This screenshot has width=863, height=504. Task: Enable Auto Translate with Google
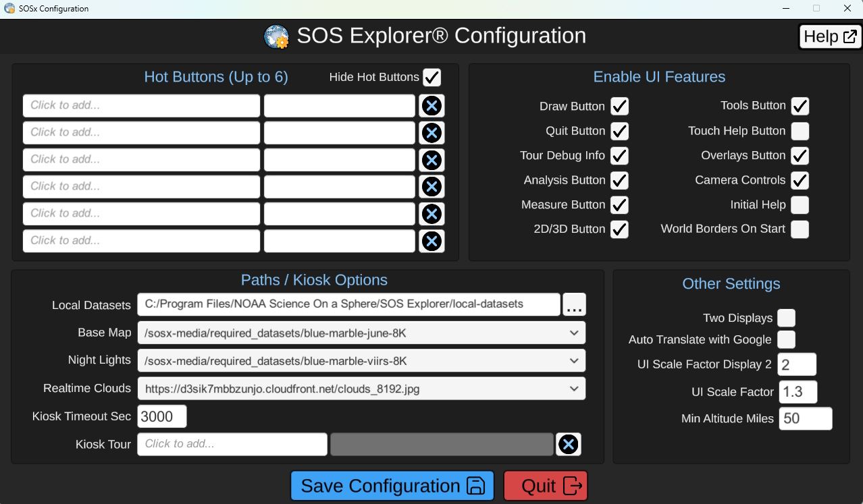tap(786, 339)
